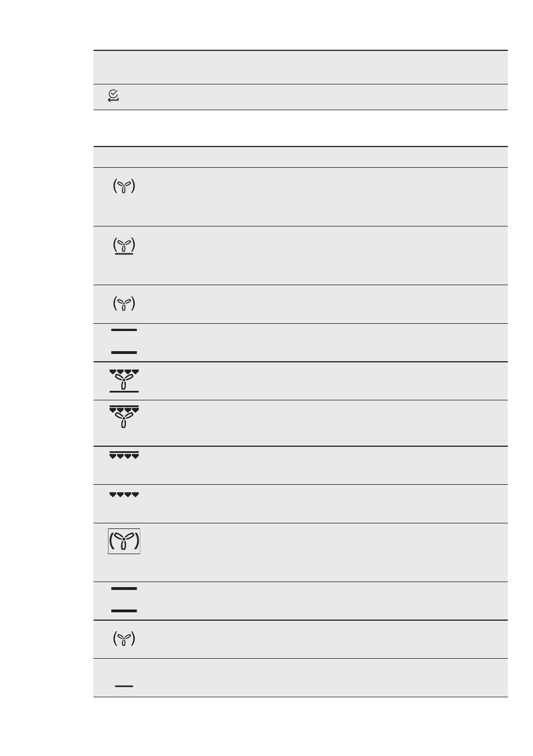Click the plain grill triangles icon
Screen dimensions: 533x756
124,495
